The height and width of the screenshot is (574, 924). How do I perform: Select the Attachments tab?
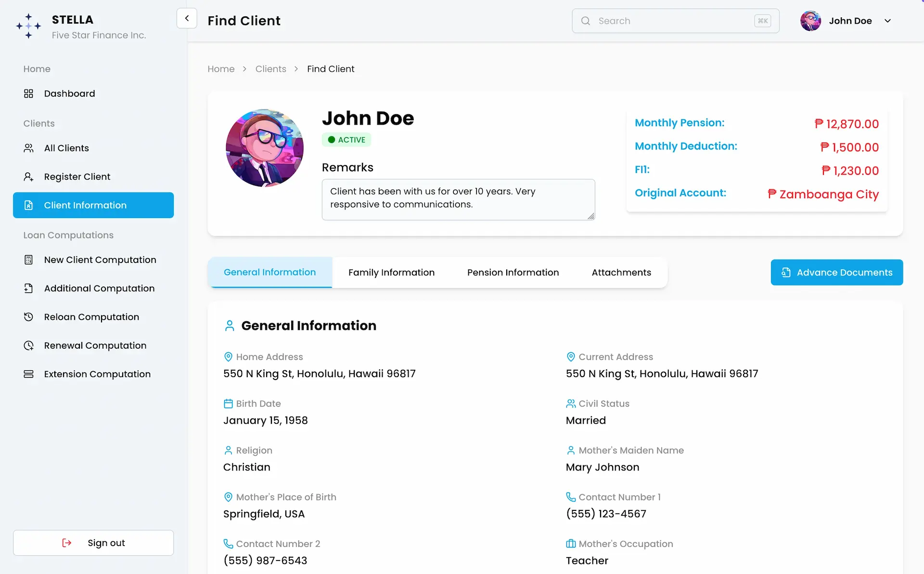pos(621,273)
